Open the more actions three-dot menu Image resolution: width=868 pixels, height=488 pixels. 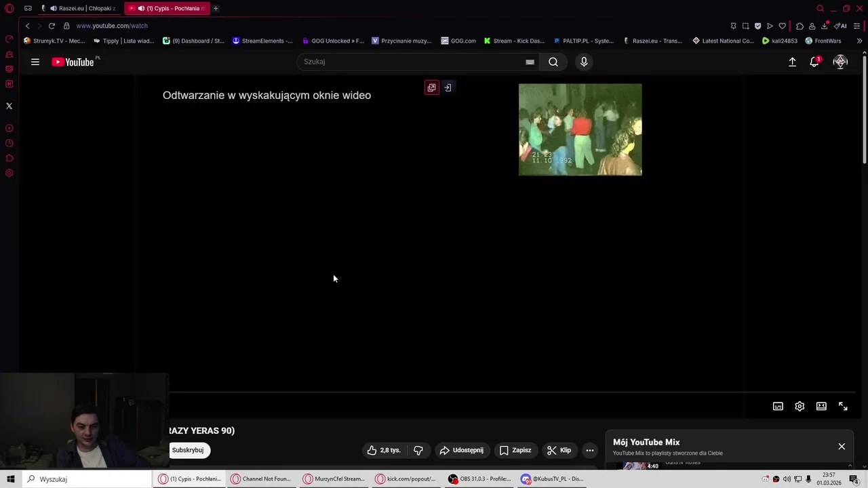590,450
